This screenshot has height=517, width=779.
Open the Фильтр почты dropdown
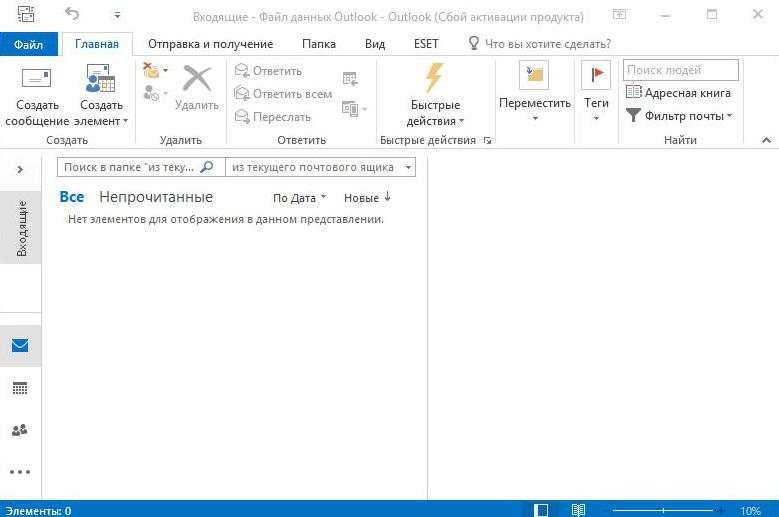pos(679,116)
